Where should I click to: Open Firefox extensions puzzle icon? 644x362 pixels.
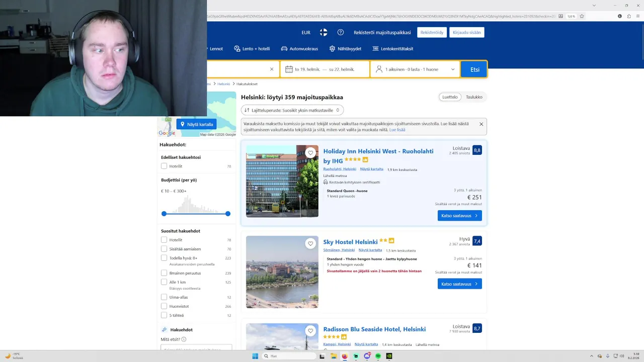629,16
